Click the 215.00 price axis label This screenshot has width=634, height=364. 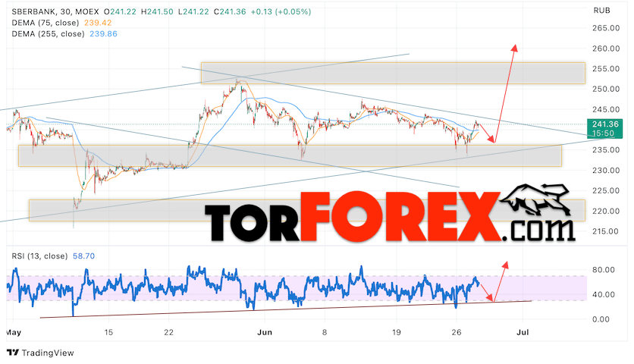click(x=606, y=231)
